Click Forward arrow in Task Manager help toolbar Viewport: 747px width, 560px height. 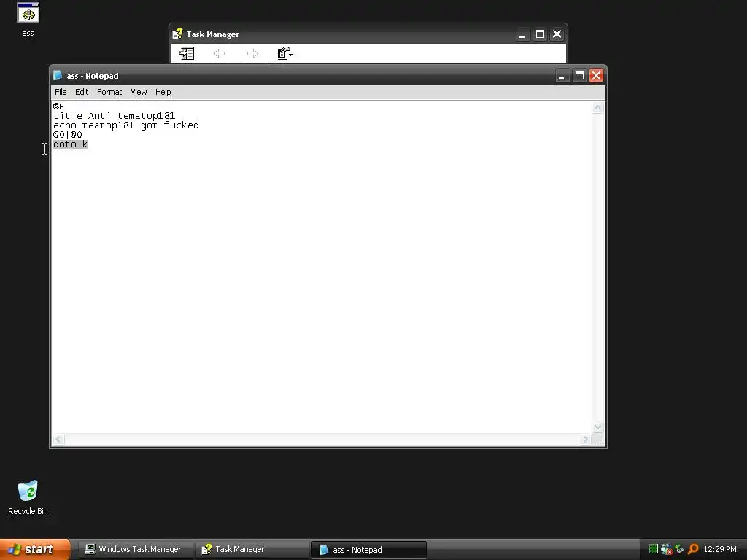point(252,54)
